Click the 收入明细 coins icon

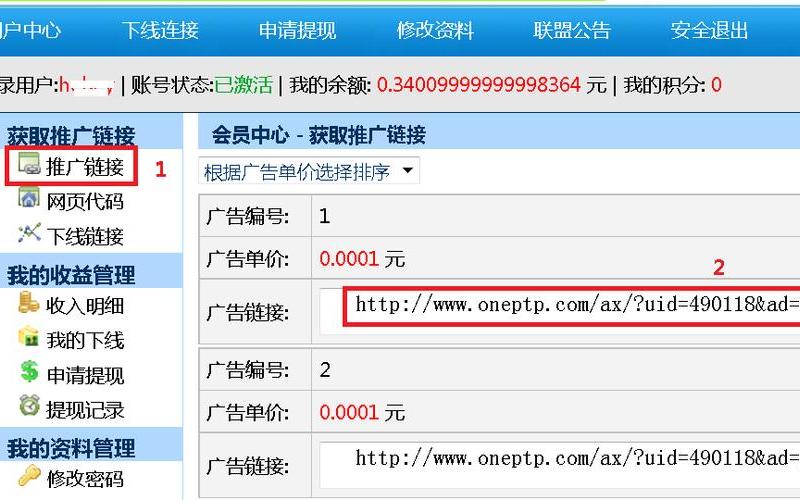click(29, 302)
